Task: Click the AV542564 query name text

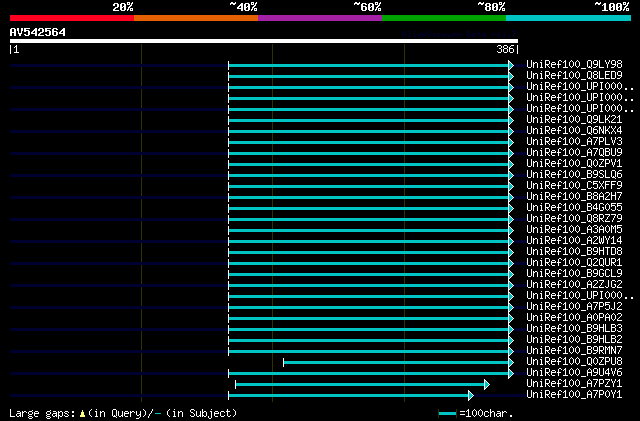Action: (x=38, y=32)
